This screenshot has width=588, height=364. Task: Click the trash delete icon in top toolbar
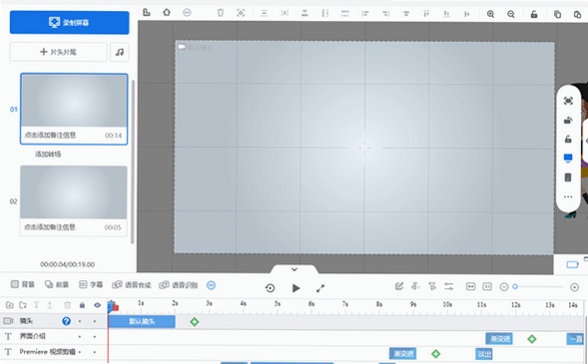click(220, 13)
